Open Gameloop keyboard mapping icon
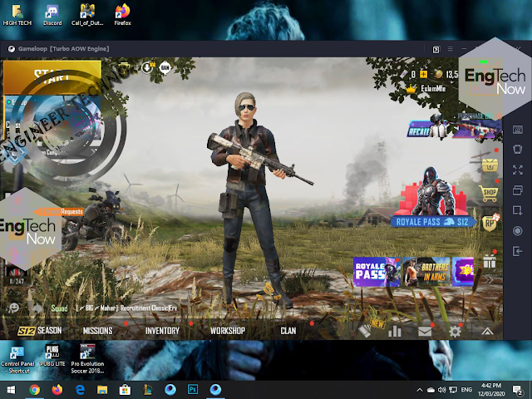Screen dimensions: 532x399 tap(517, 130)
